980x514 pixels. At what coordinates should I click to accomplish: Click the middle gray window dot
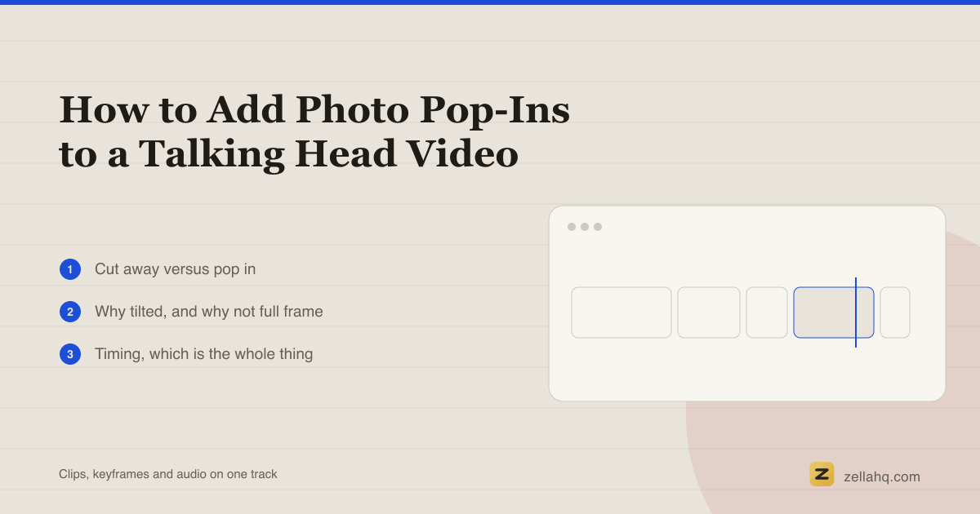point(585,227)
